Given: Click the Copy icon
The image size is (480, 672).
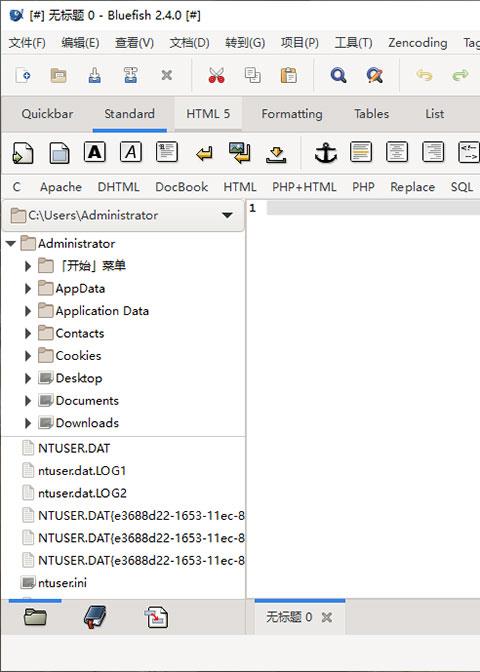Looking at the screenshot, I should 252,75.
